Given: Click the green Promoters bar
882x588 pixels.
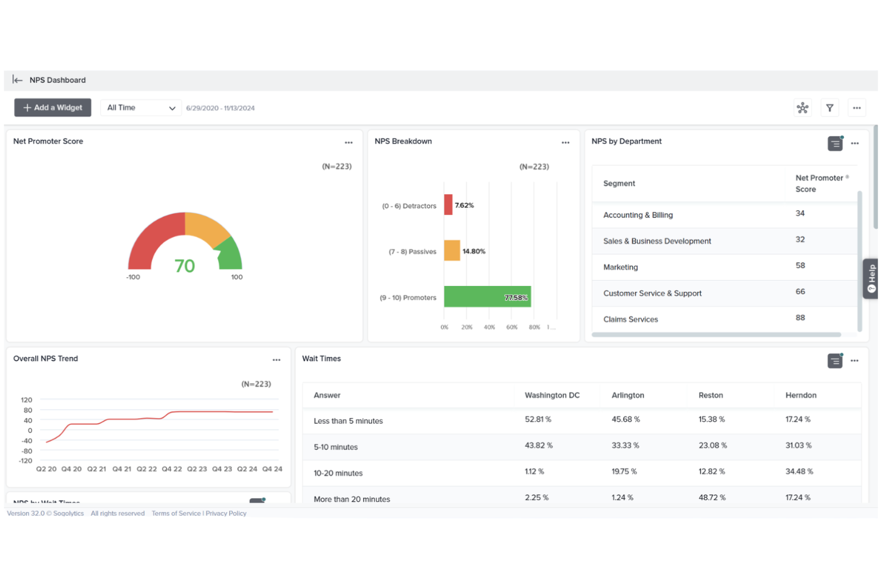Looking at the screenshot, I should pos(487,297).
